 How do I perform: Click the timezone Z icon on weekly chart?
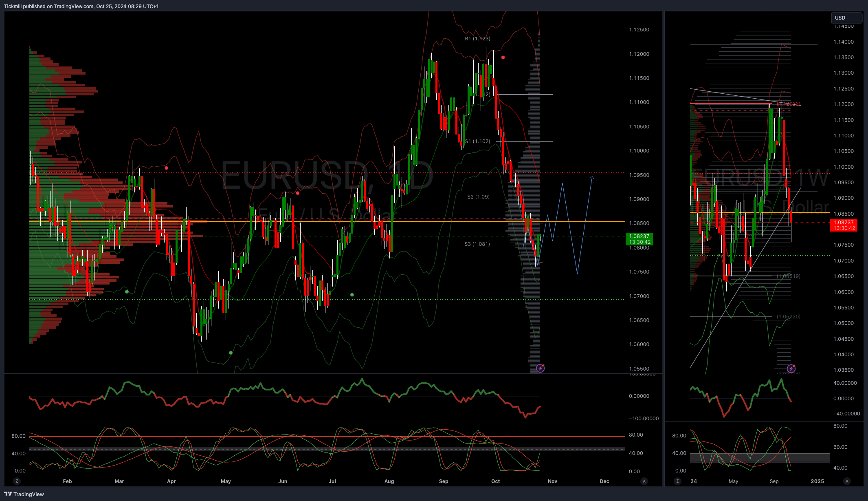pyautogui.click(x=677, y=481)
